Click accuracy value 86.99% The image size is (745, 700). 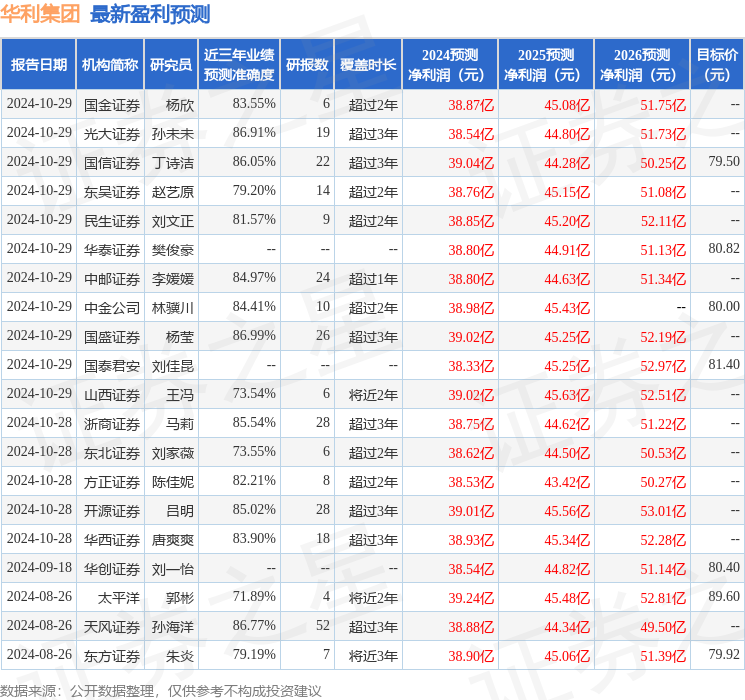click(254, 336)
